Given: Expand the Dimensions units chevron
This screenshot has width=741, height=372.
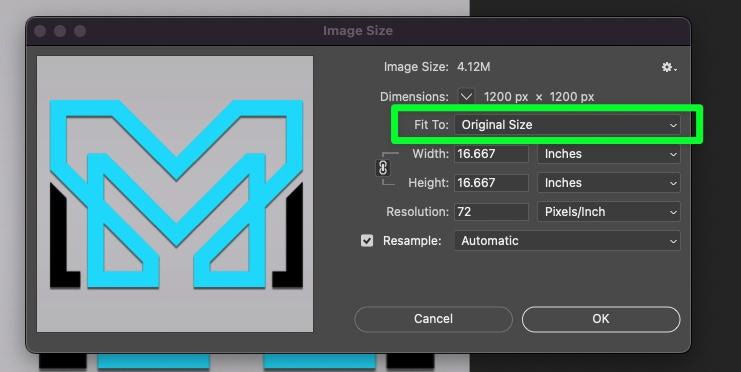Looking at the screenshot, I should 466,97.
